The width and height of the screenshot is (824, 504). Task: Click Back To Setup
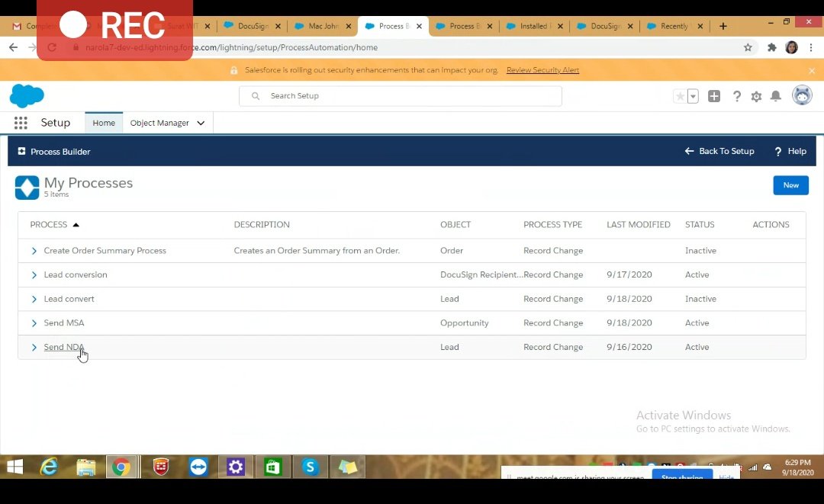pyautogui.click(x=719, y=151)
